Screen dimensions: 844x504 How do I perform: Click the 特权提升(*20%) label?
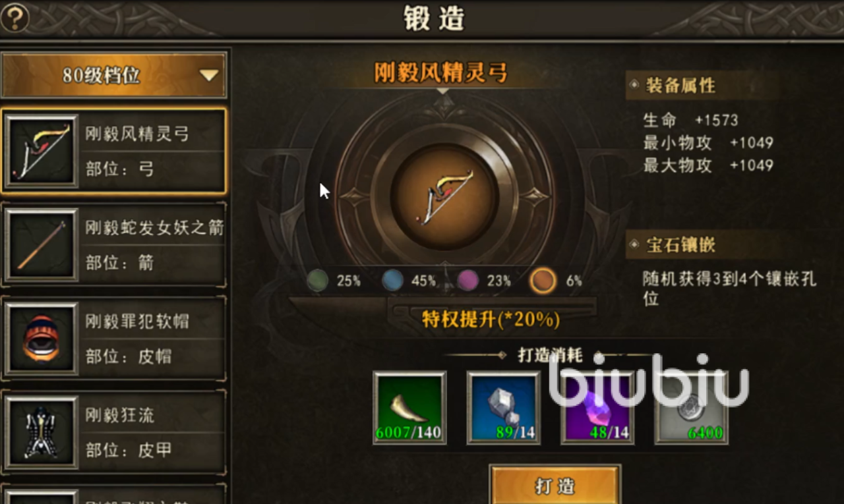tap(491, 320)
